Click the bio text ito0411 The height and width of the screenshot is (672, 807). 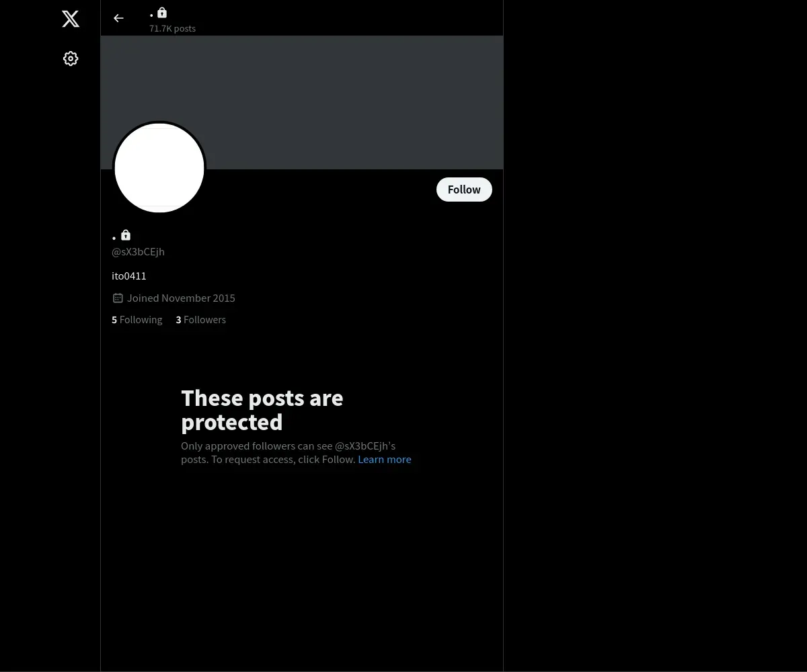coord(129,276)
